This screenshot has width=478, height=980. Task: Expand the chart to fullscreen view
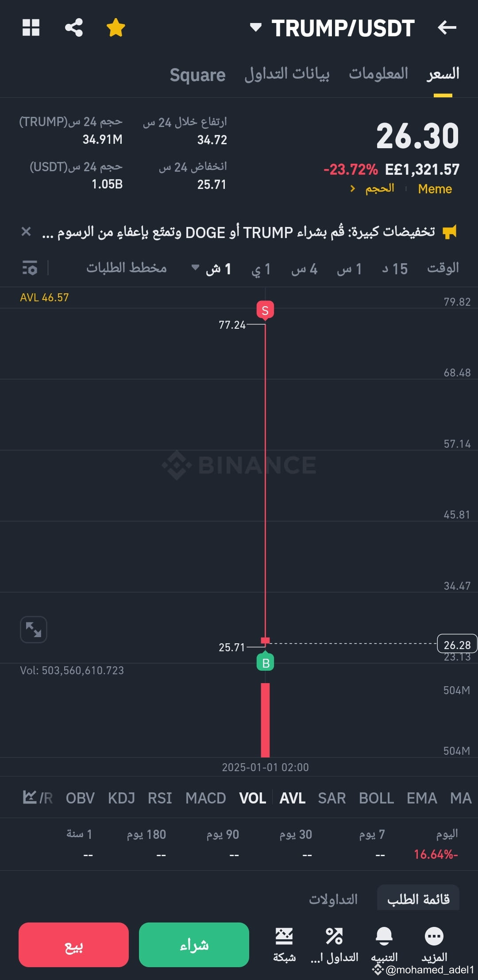[x=34, y=630]
